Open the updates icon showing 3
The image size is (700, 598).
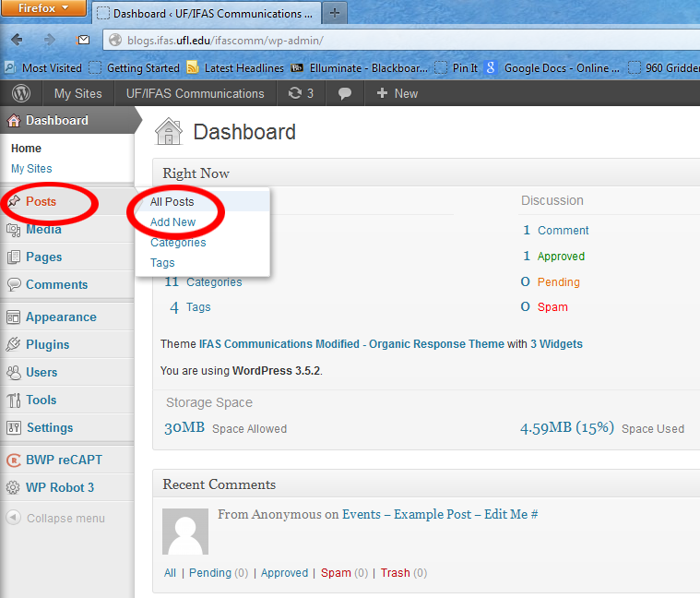coord(301,93)
